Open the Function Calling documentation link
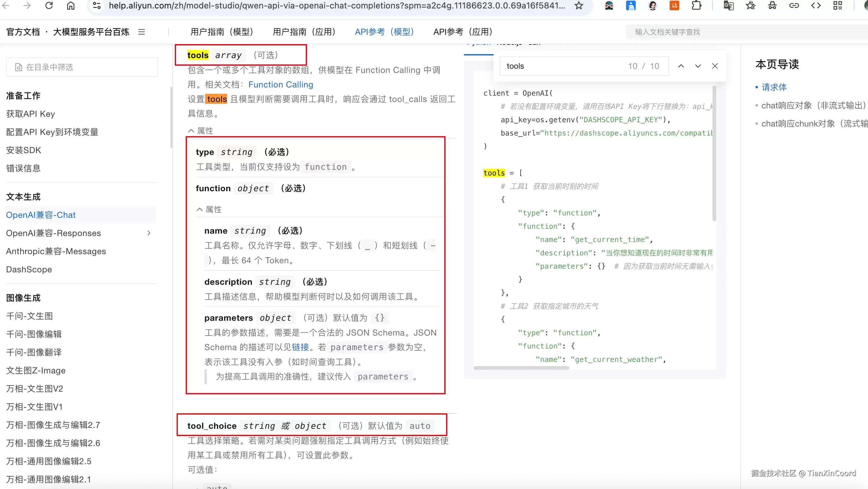This screenshot has height=489, width=868. click(281, 85)
